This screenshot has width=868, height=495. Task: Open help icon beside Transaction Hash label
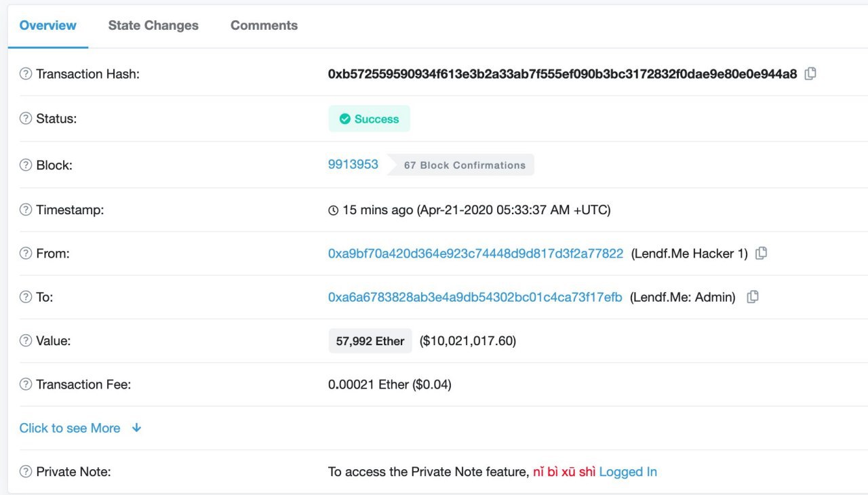click(26, 74)
